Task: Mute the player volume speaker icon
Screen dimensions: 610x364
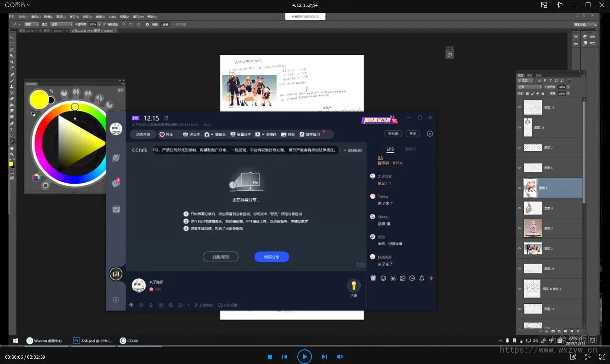Action: [x=340, y=357]
